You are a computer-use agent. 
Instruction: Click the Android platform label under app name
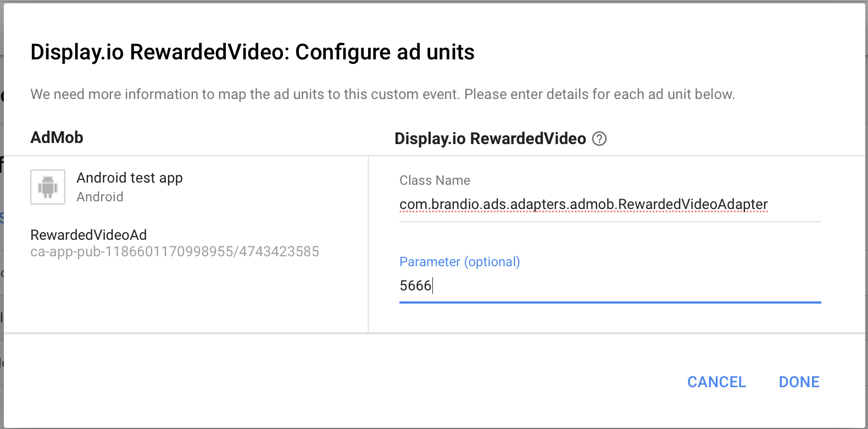[x=100, y=197]
